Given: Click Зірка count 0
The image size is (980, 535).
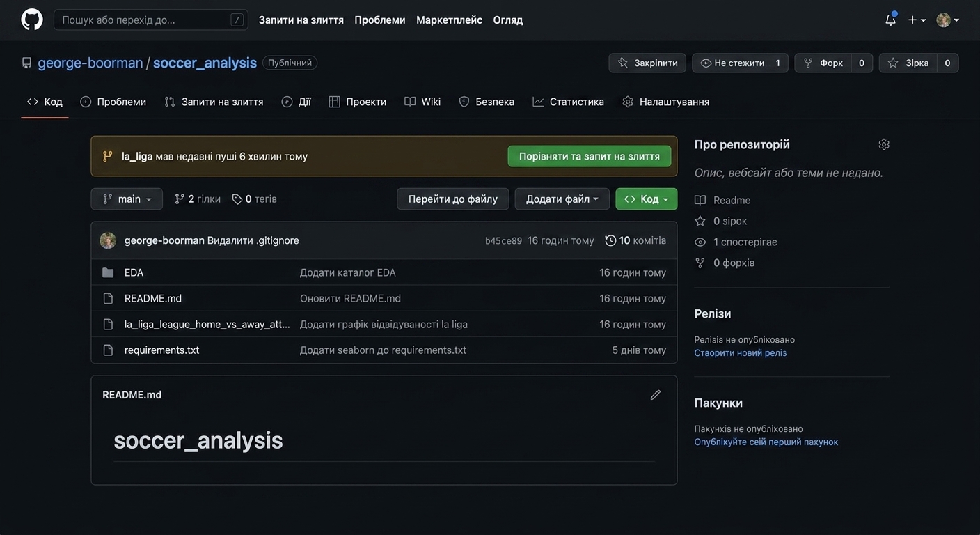Looking at the screenshot, I should (x=947, y=63).
